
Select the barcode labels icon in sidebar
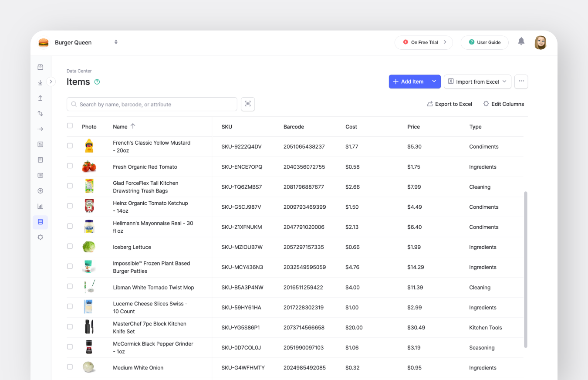coord(40,175)
